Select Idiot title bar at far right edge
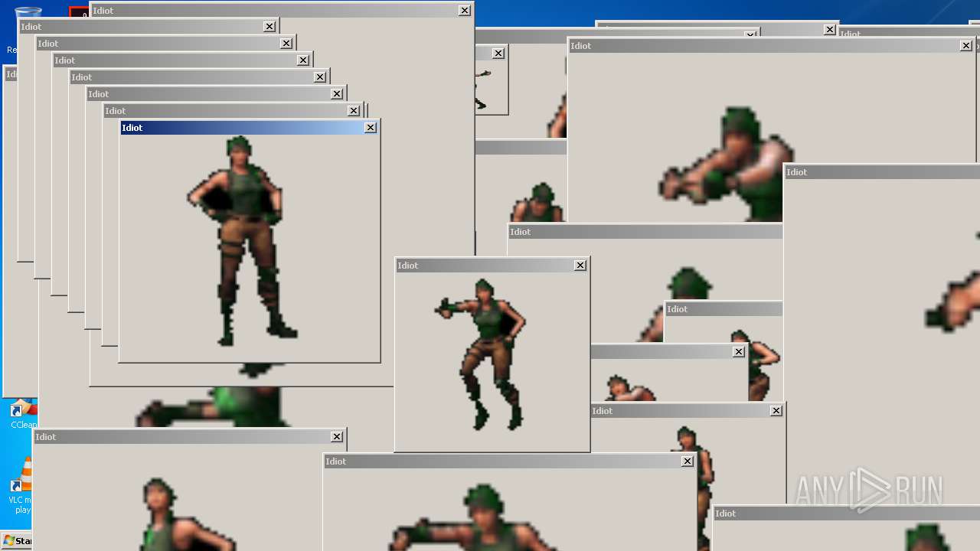 click(x=882, y=172)
